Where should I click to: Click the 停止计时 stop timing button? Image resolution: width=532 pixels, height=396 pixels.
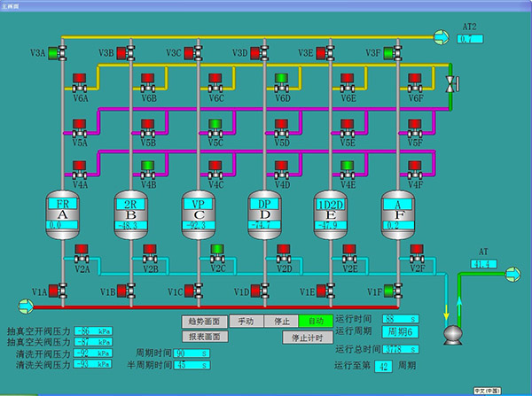(x=304, y=338)
